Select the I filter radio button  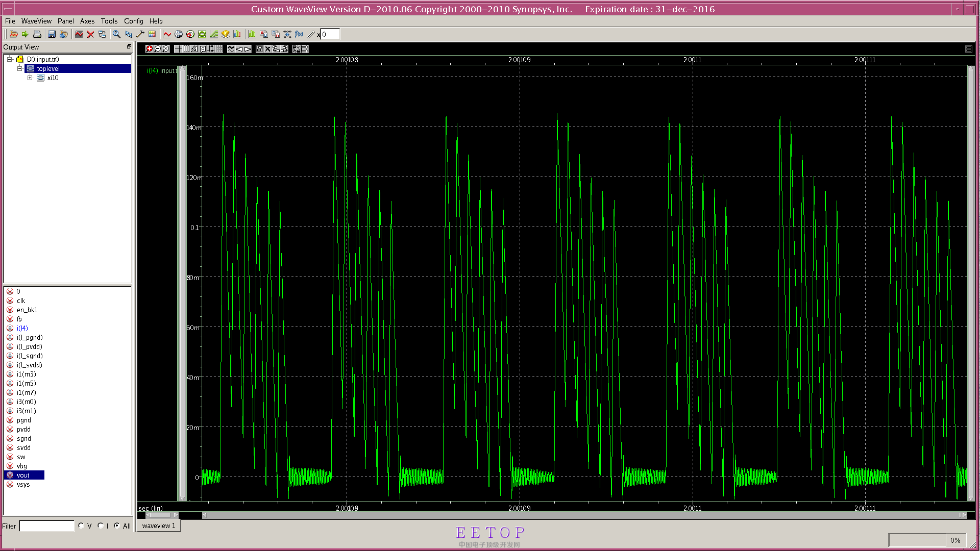coord(101,525)
